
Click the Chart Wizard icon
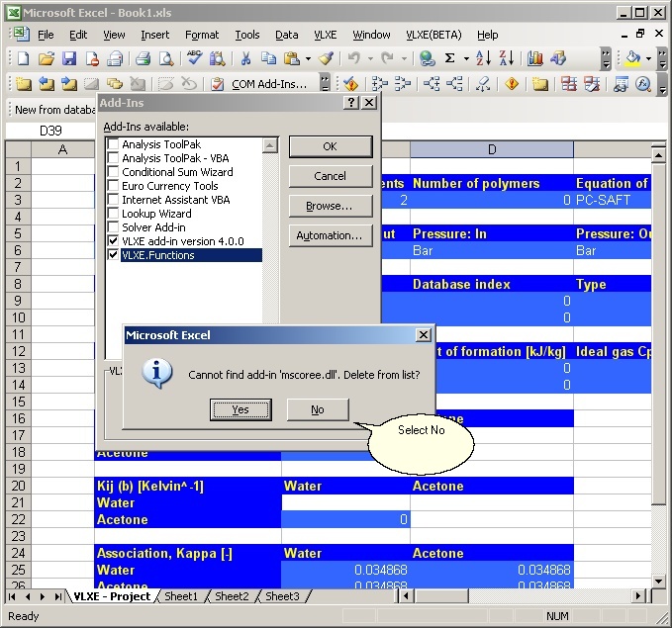(534, 58)
